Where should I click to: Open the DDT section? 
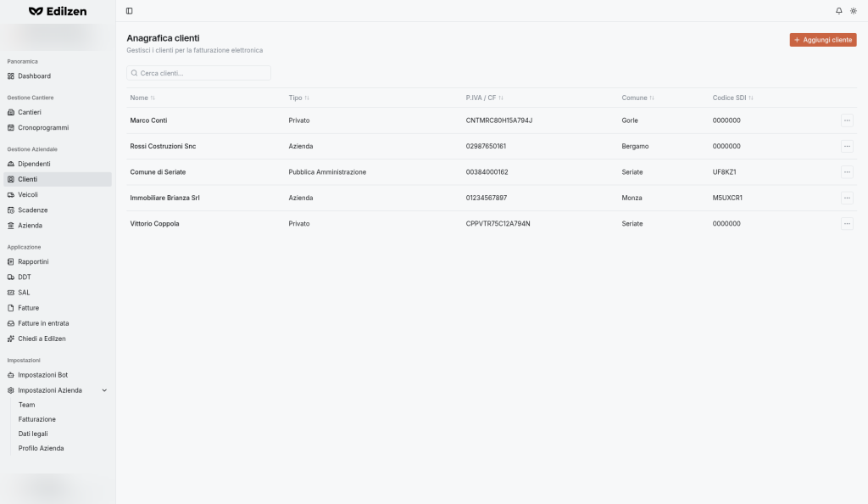[x=58, y=277]
